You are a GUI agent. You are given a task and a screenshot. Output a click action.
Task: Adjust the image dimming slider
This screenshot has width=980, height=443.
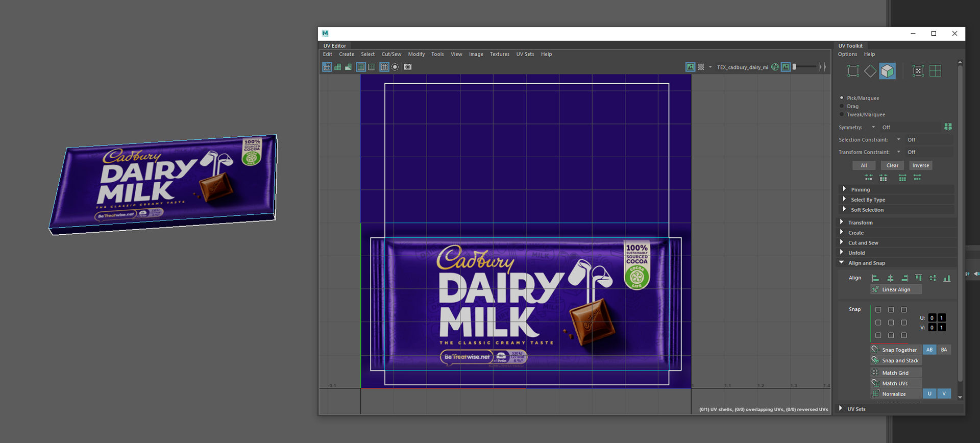[804, 67]
